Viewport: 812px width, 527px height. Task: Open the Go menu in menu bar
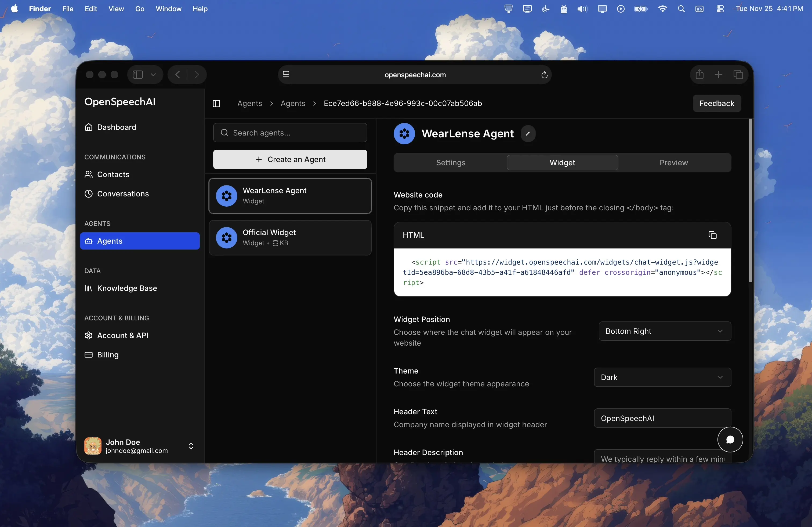tap(140, 9)
